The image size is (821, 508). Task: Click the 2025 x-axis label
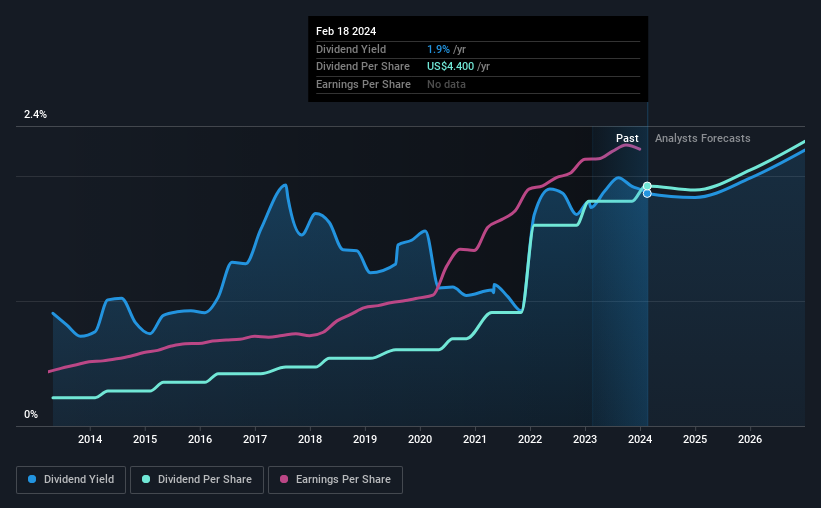[695, 439]
